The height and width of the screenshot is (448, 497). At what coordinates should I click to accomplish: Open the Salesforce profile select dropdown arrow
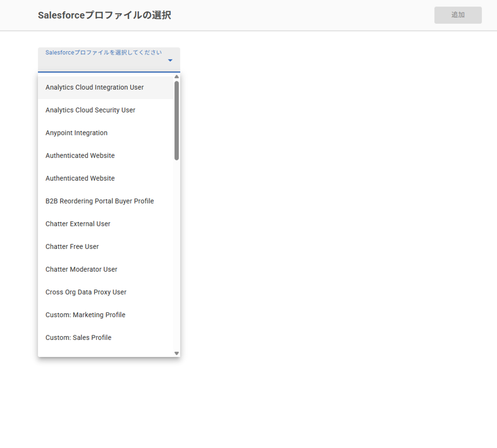click(x=170, y=60)
